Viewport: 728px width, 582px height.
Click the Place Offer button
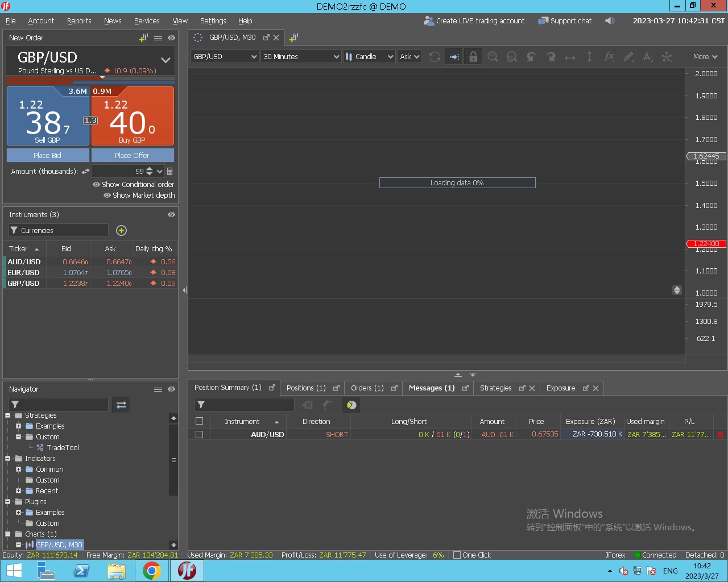point(133,155)
